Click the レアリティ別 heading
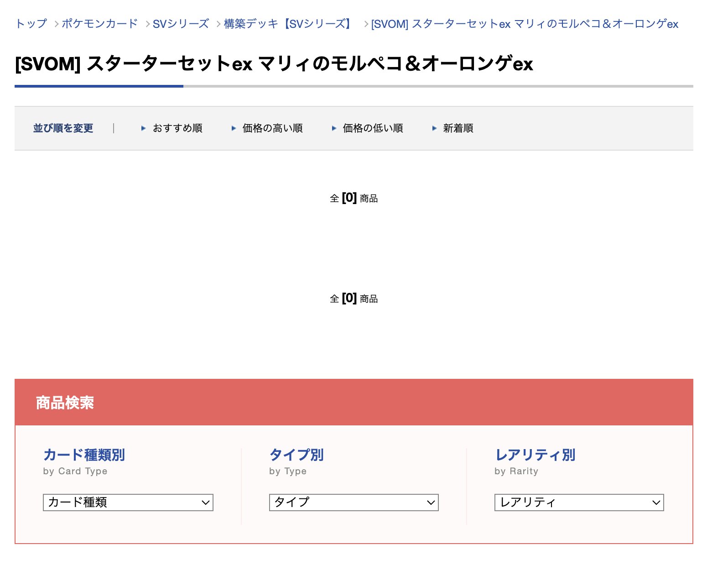 (535, 455)
